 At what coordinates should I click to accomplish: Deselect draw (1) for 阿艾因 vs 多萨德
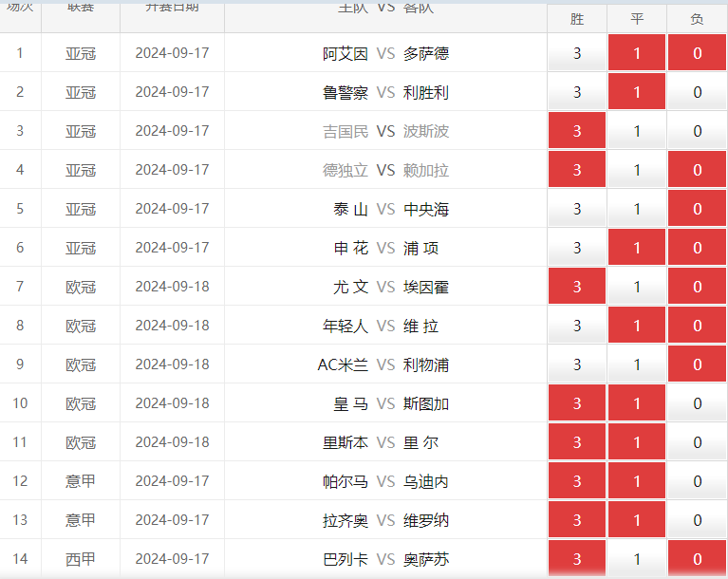tap(637, 53)
